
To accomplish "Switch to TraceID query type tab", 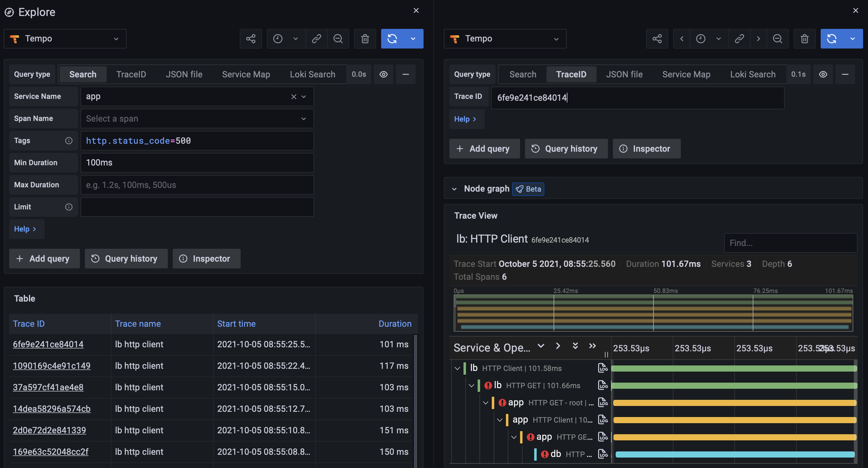I will (131, 74).
